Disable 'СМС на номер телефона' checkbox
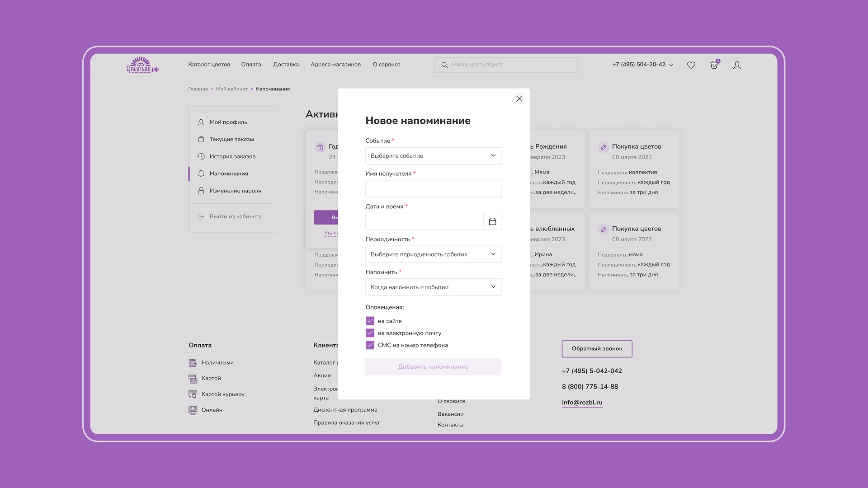Image resolution: width=868 pixels, height=488 pixels. click(370, 345)
